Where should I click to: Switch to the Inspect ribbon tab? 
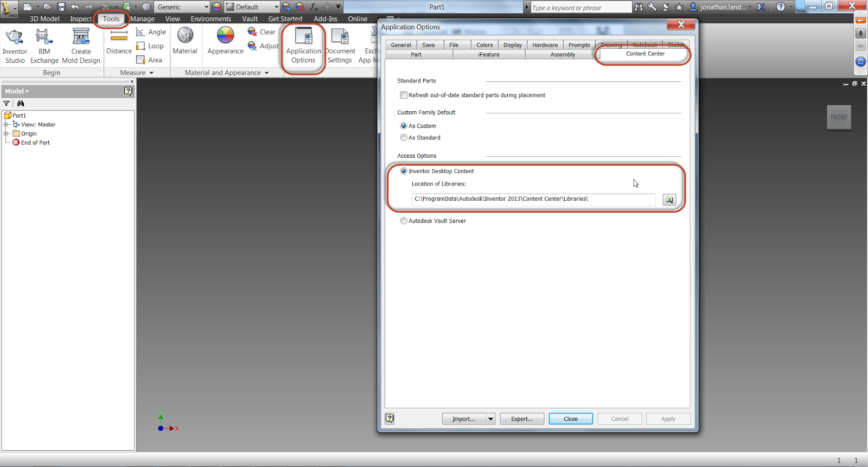pyautogui.click(x=81, y=19)
